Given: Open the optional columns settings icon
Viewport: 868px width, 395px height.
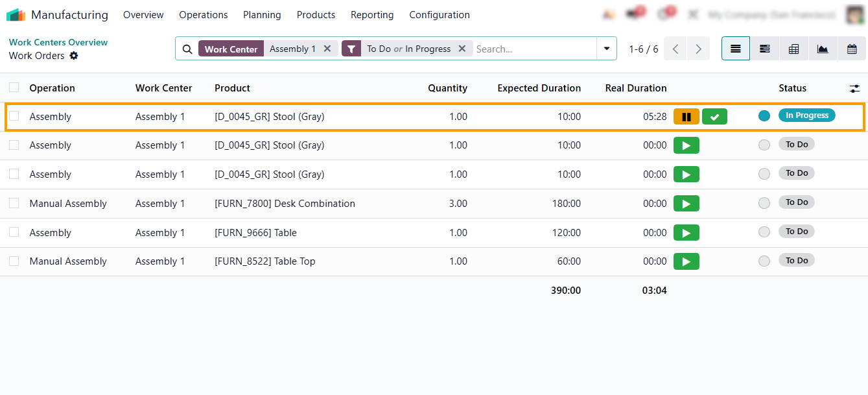Looking at the screenshot, I should point(854,88).
